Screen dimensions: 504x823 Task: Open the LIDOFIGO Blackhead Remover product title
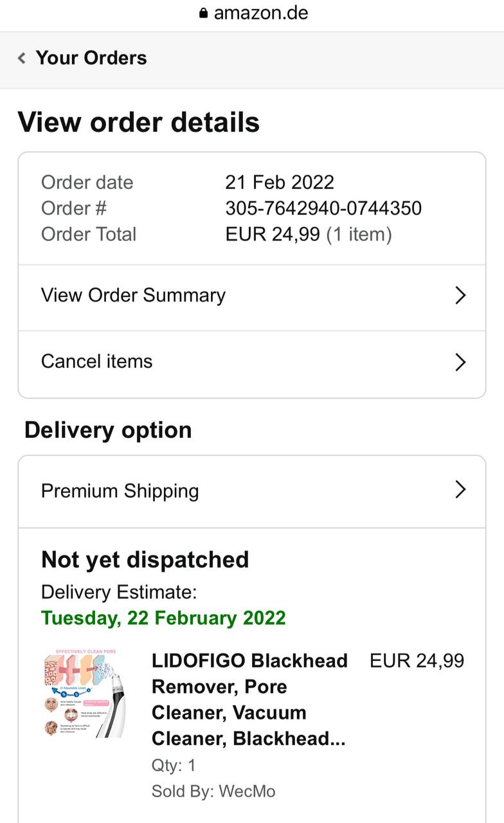coord(249,700)
